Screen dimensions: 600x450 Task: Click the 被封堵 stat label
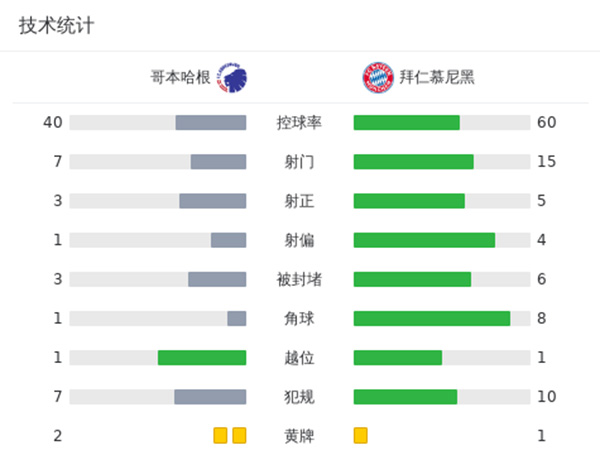(x=299, y=279)
